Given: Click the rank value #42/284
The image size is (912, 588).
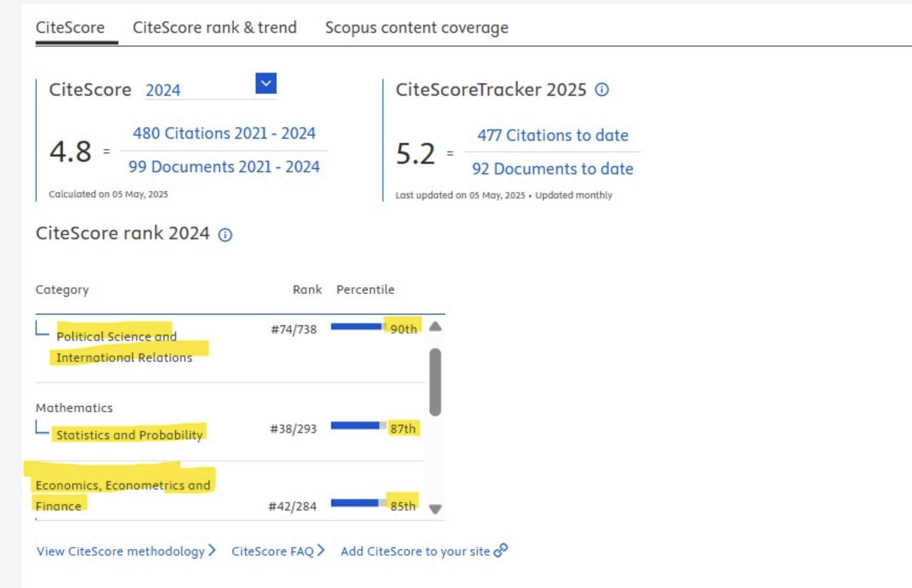Looking at the screenshot, I should tap(292, 506).
